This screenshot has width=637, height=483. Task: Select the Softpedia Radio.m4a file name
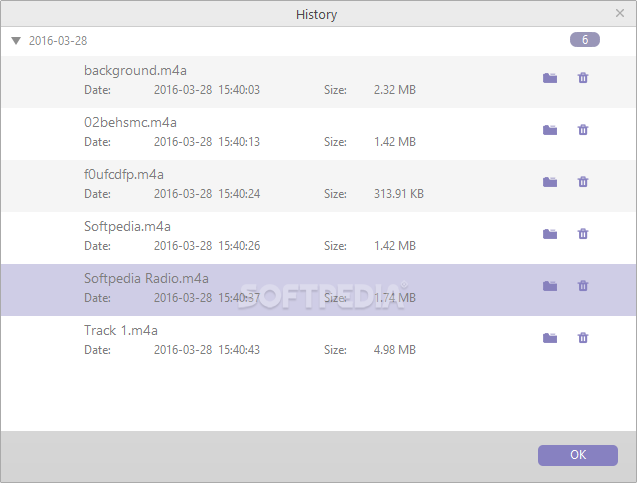146,279
